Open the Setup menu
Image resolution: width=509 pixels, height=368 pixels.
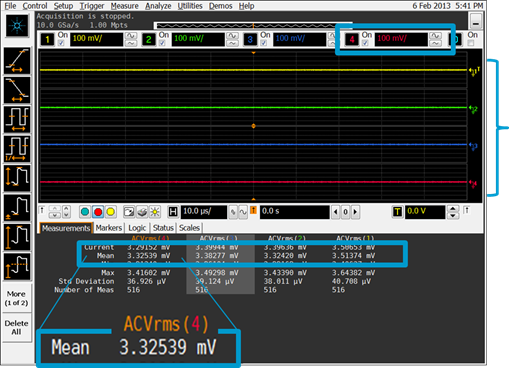point(63,6)
